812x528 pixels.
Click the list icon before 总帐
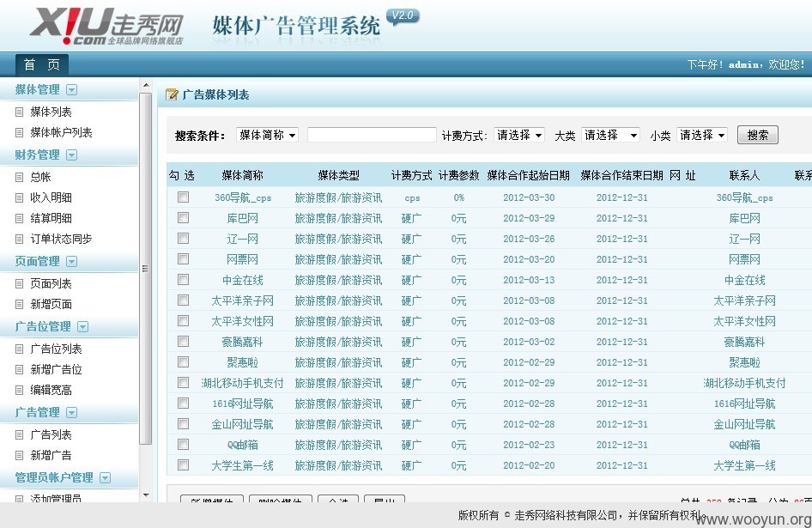click(x=19, y=177)
